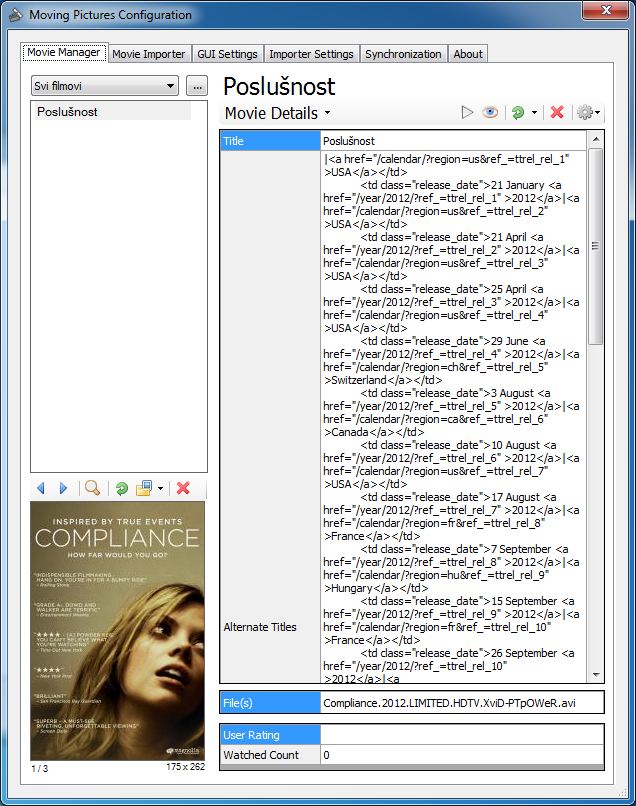This screenshot has width=636, height=806.
Task: Select Poslušnost in the movie list
Action: [x=68, y=112]
